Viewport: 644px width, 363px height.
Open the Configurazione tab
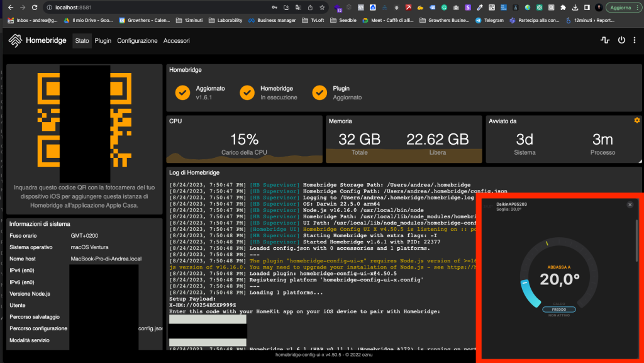click(x=137, y=41)
